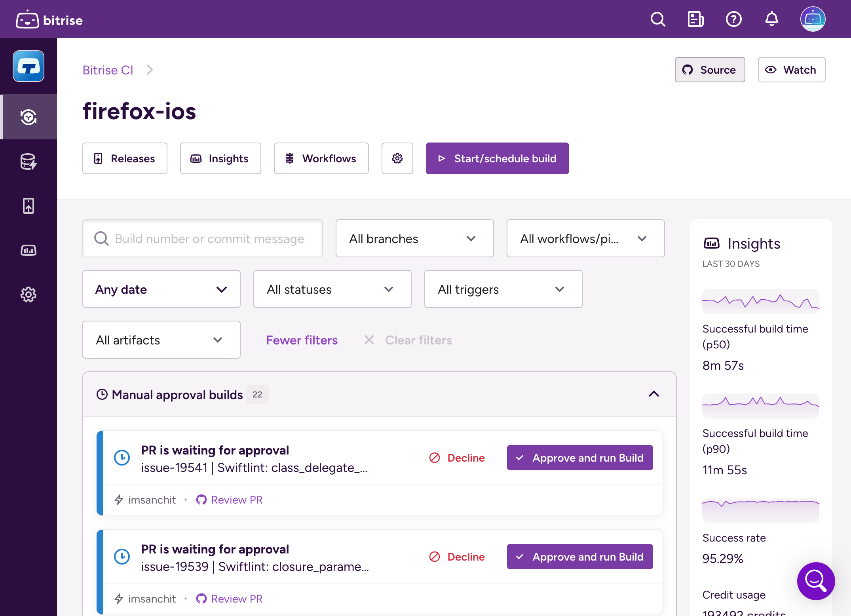Go to the Releases section
851x616 pixels.
point(125,158)
